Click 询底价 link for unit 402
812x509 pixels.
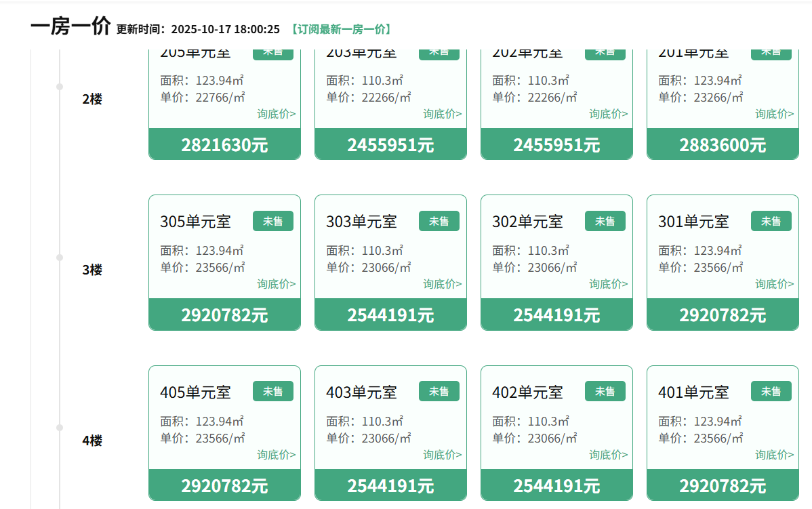tap(609, 455)
